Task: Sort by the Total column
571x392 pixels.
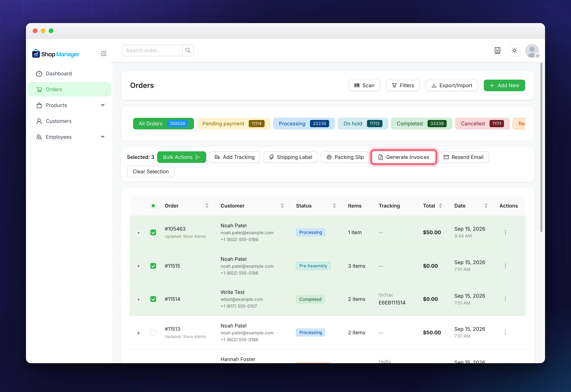Action: tap(441, 206)
